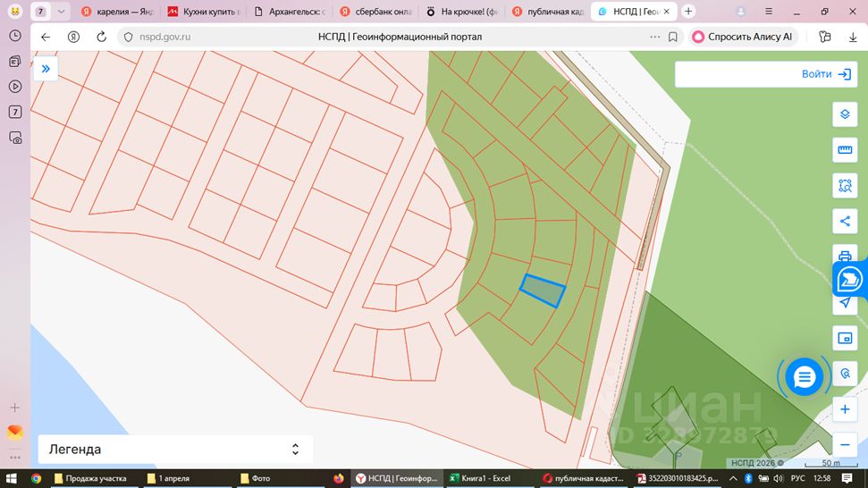This screenshot has height=488, width=868.
Task: Switch to the карелия — Яндекс tab
Action: 117,11
